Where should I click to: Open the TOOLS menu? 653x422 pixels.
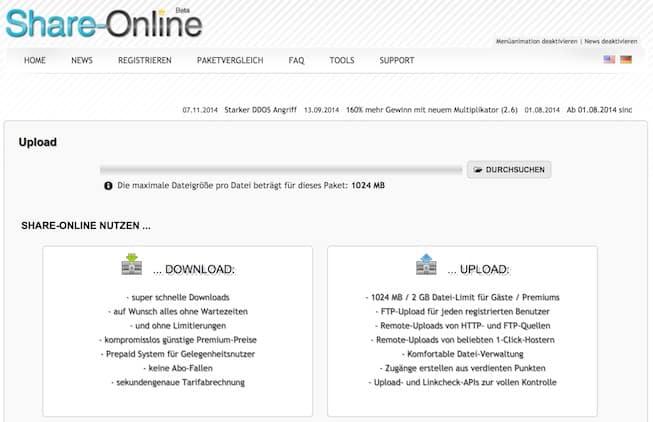pyautogui.click(x=342, y=60)
